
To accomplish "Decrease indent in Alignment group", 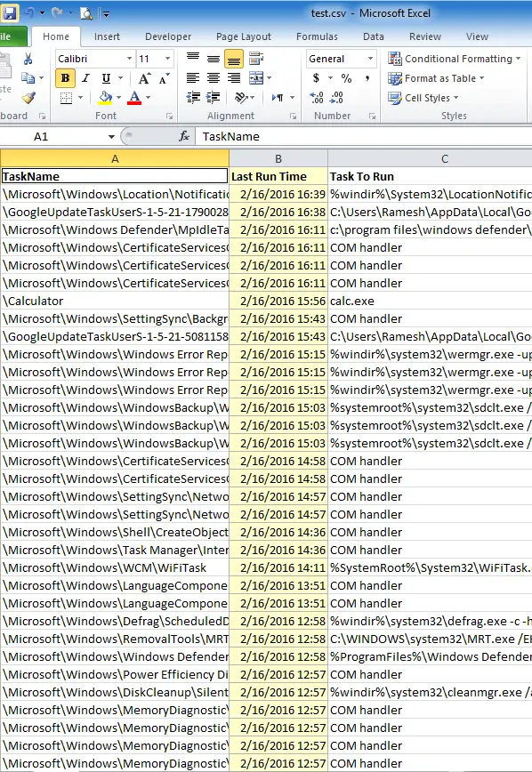I will pos(193,98).
